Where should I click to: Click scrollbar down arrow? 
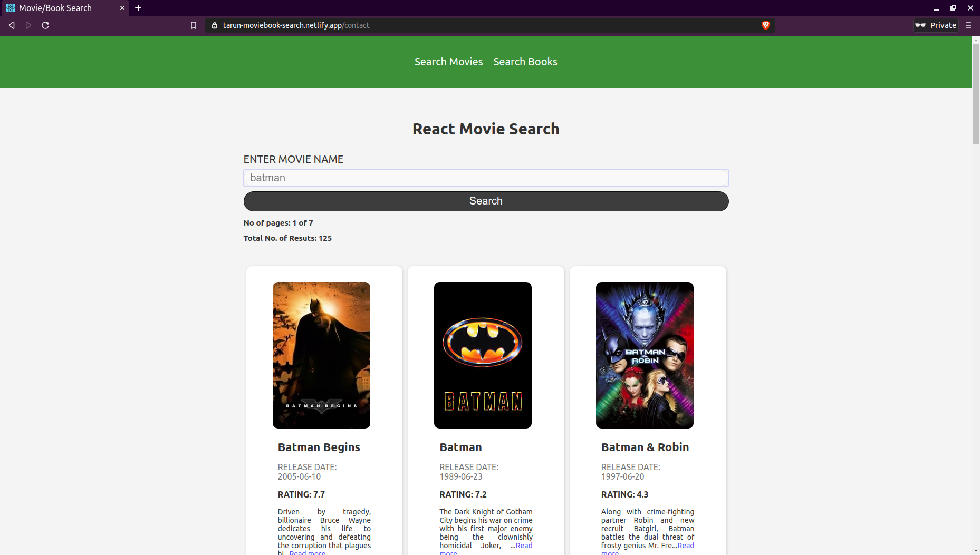[x=976, y=551]
